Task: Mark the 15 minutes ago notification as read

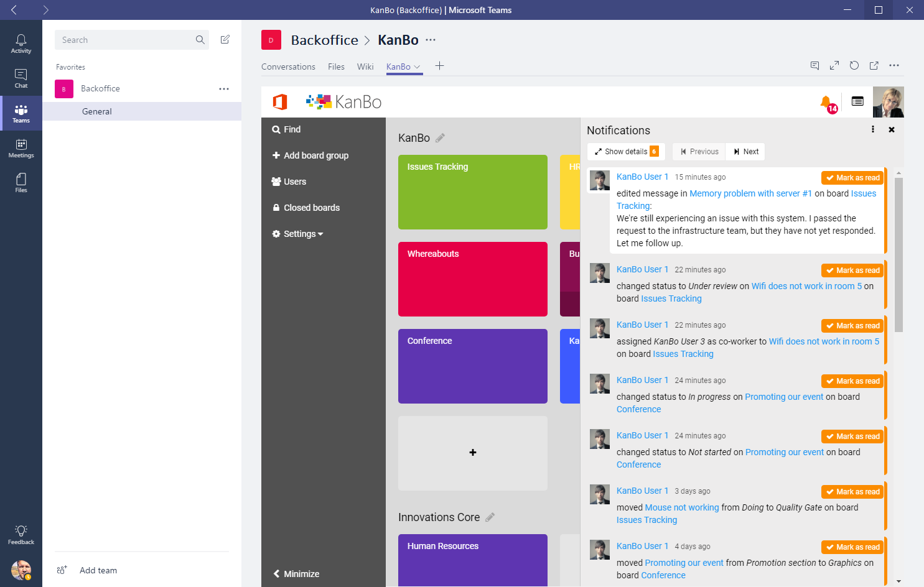Action: click(x=852, y=178)
